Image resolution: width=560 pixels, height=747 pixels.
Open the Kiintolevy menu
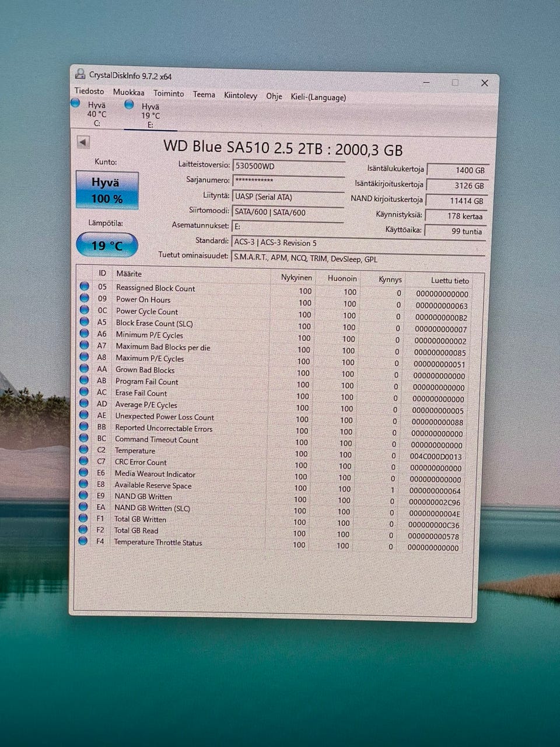coord(240,96)
